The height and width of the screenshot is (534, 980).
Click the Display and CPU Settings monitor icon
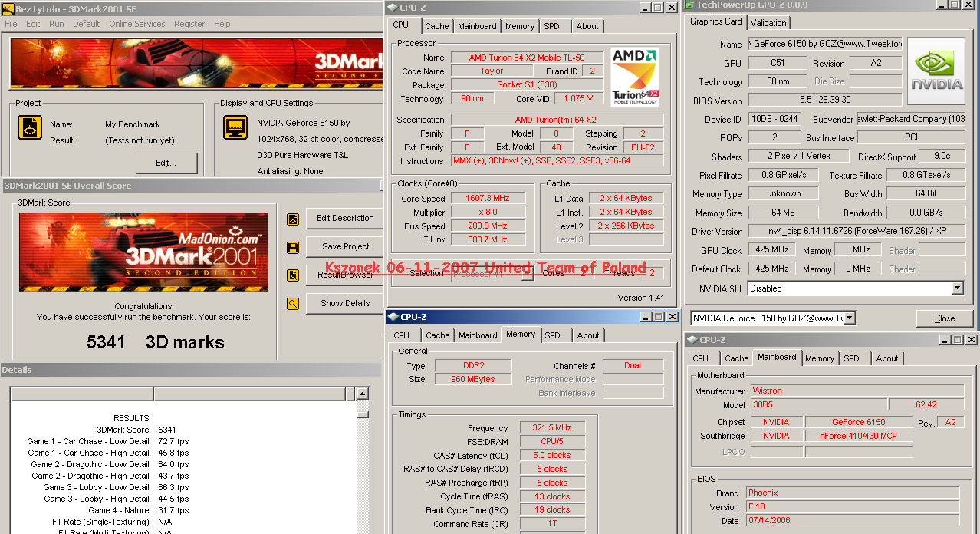[x=235, y=127]
